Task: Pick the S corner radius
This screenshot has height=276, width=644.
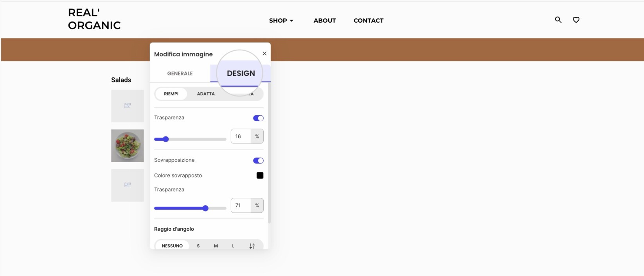Action: pos(198,246)
